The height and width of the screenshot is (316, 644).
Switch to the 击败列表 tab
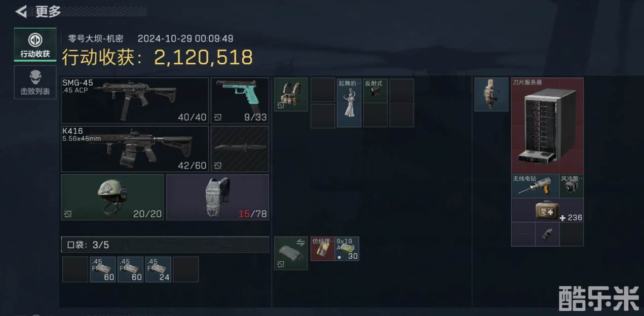coord(35,82)
